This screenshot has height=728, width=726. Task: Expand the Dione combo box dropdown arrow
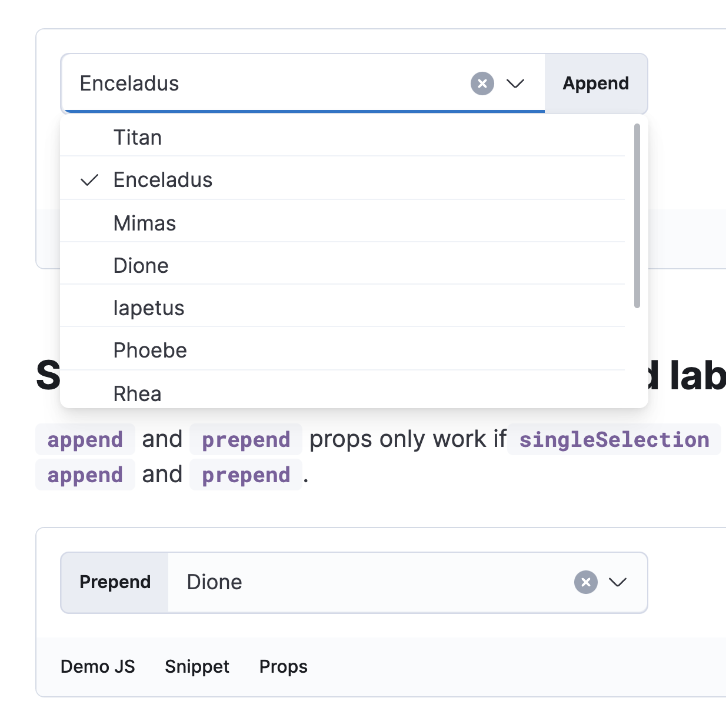point(618,582)
